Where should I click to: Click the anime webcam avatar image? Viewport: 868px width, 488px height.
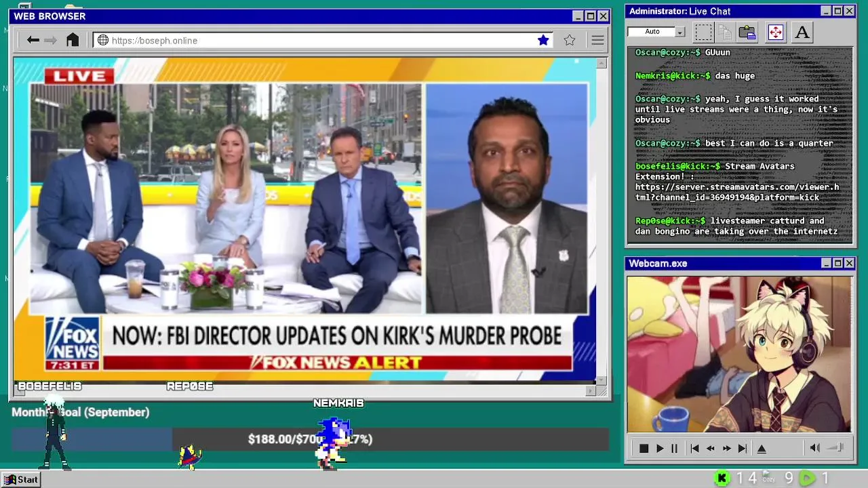coord(739,354)
